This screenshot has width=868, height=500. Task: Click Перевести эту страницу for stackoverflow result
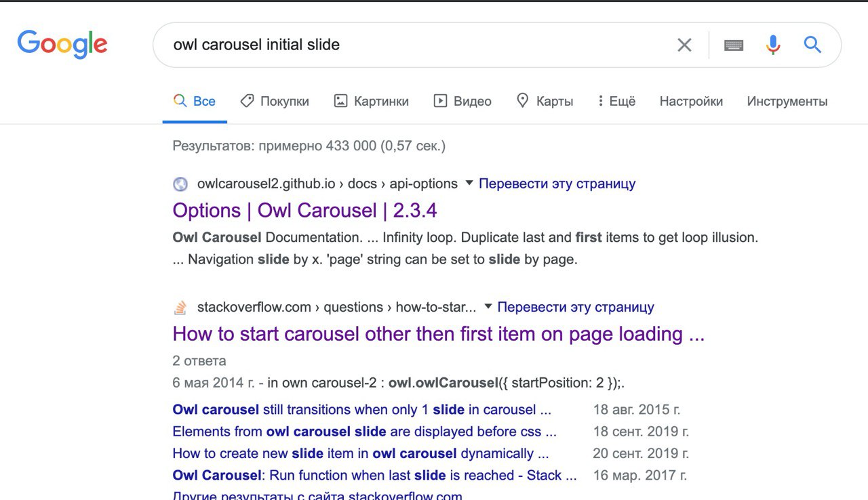576,308
